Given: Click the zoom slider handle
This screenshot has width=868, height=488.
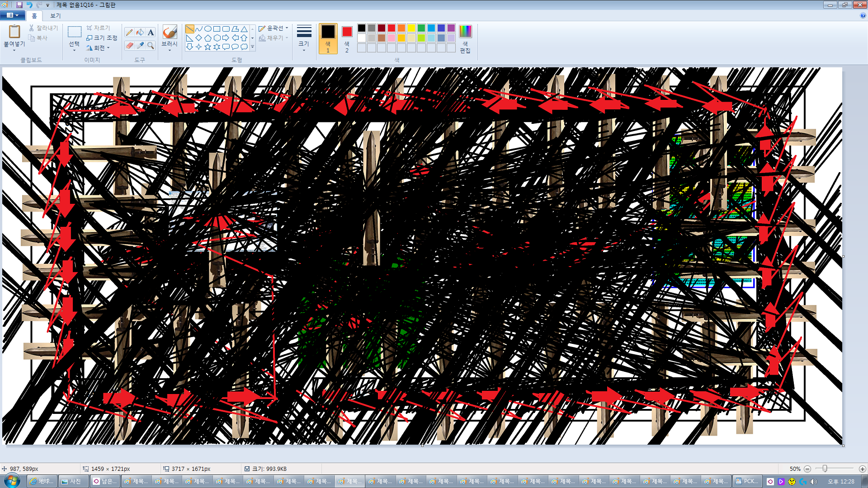Looking at the screenshot, I should click(825, 469).
